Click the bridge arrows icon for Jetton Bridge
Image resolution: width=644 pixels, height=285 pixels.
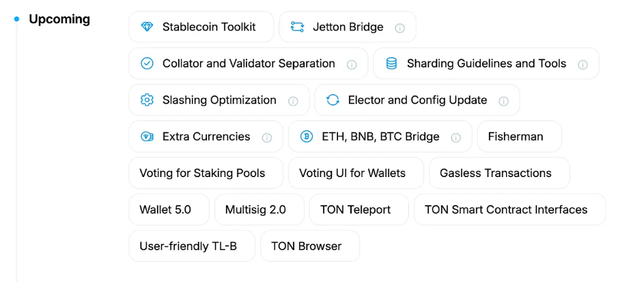pyautogui.click(x=297, y=27)
